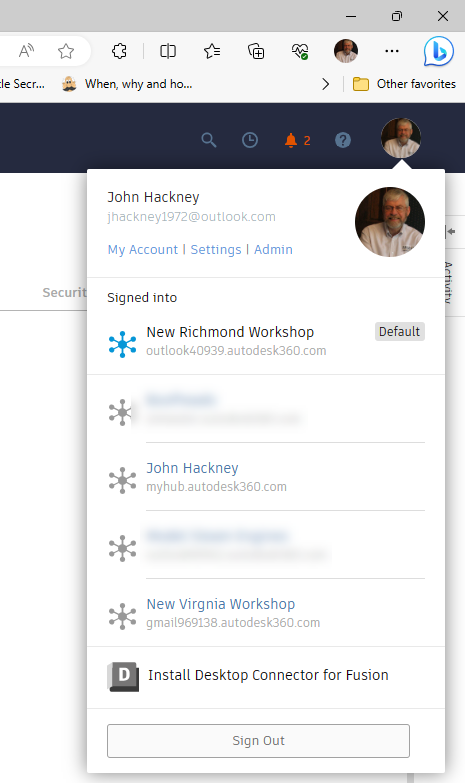Click the Autodesk search magnifier icon
Viewport: 465px width, 783px height.
[x=209, y=140]
